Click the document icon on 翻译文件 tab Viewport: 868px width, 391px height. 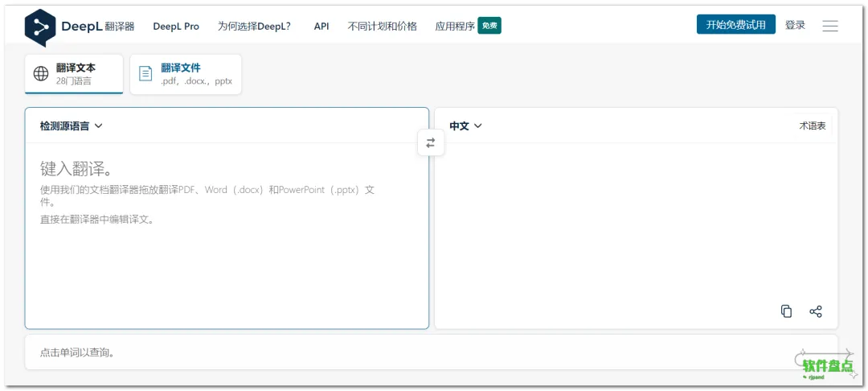[x=145, y=74]
